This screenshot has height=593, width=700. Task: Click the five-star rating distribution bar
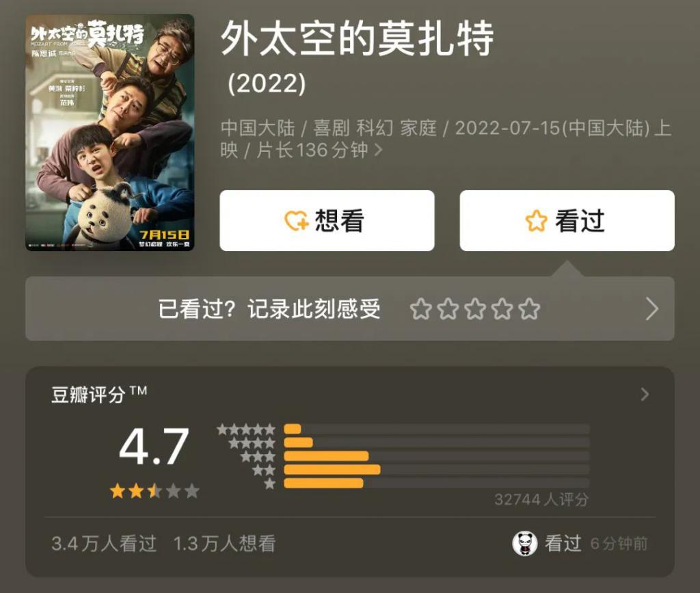point(437,429)
